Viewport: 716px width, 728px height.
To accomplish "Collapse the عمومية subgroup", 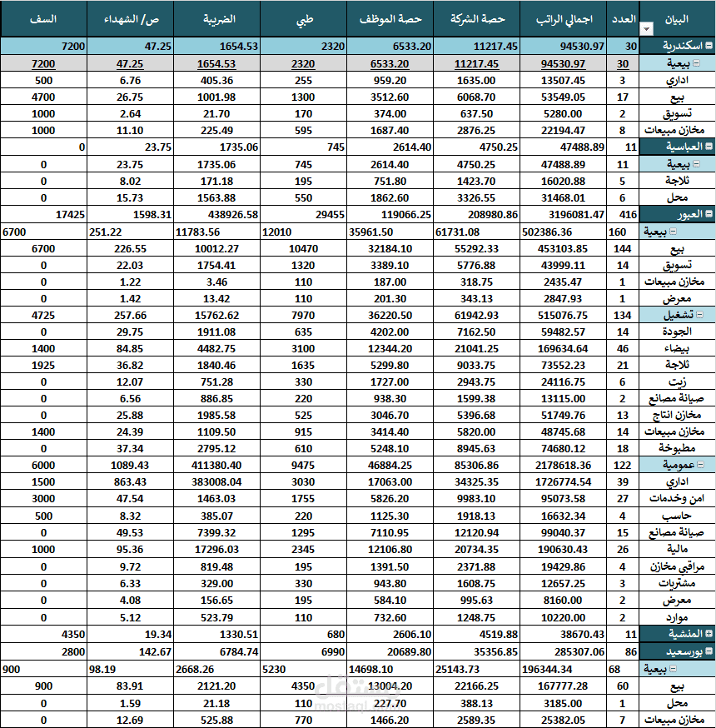I will pos(701,464).
